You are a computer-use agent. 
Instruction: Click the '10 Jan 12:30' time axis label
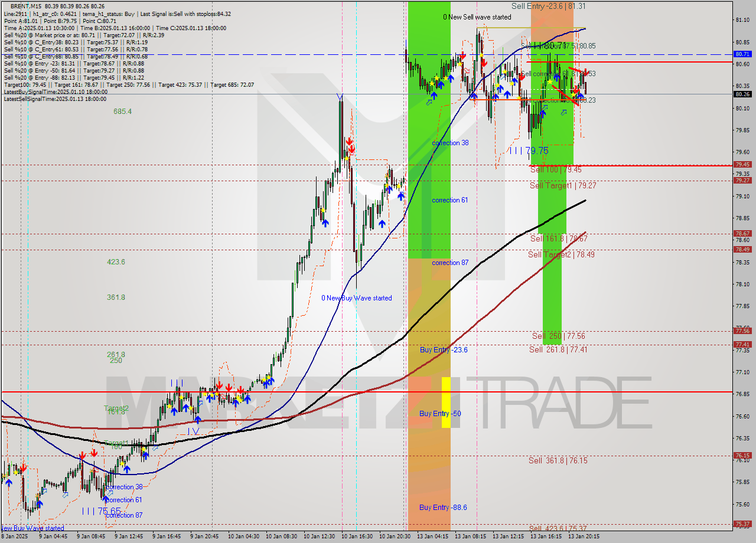coord(319,537)
